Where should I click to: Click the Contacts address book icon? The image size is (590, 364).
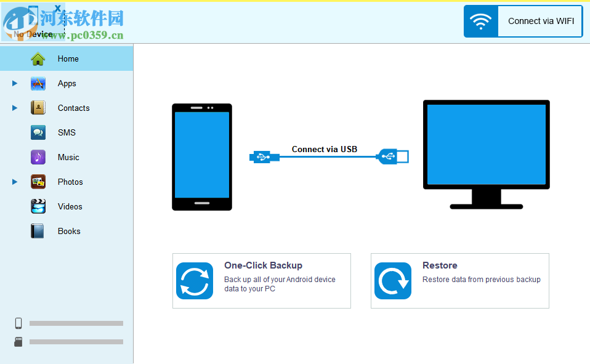coord(38,108)
